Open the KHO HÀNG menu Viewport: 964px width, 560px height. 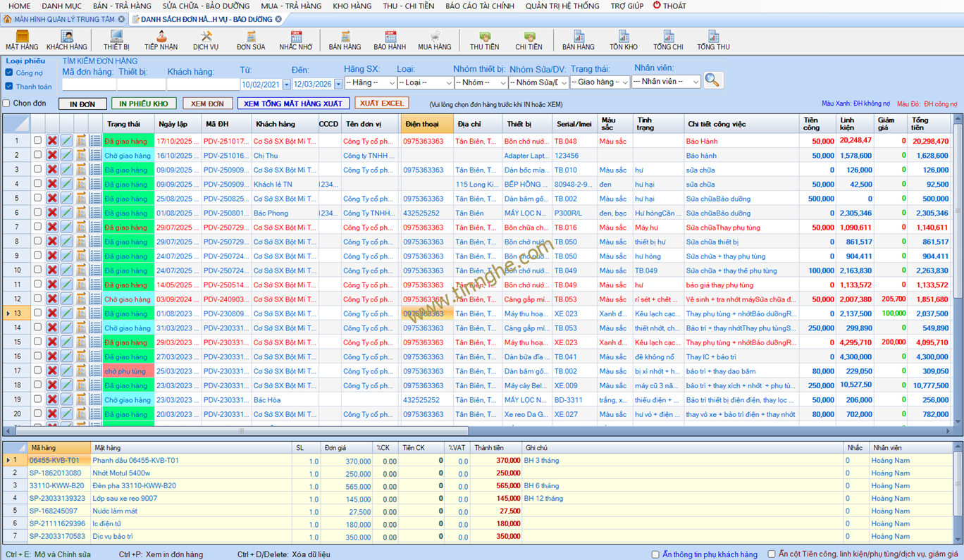[352, 6]
